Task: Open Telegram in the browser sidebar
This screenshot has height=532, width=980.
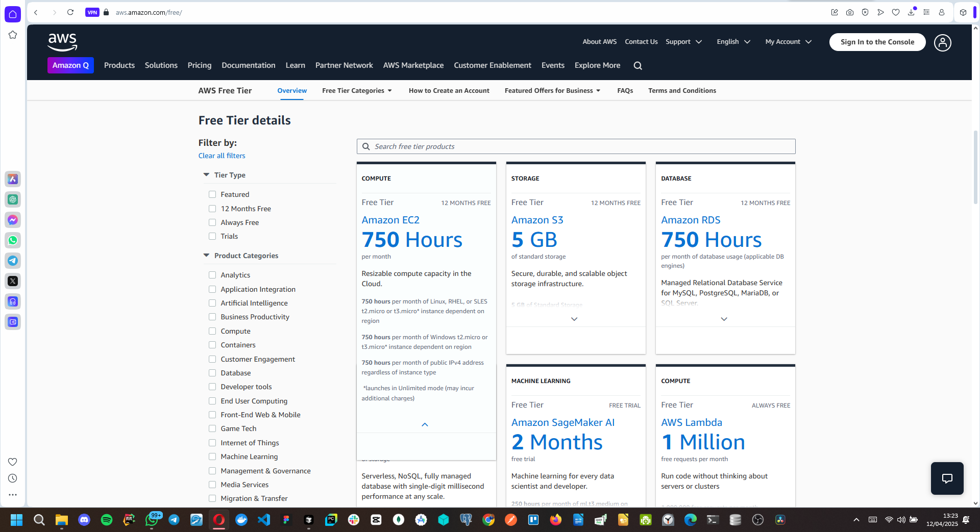Action: pyautogui.click(x=13, y=261)
